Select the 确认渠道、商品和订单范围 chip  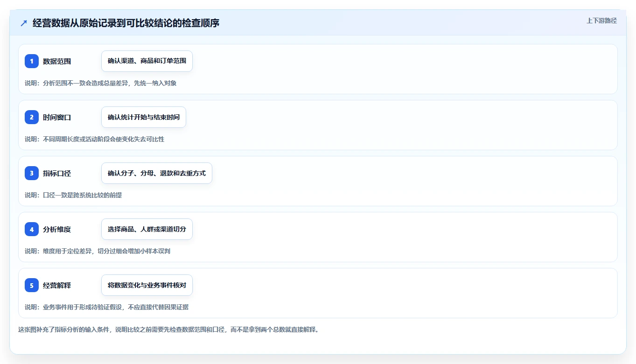(147, 61)
